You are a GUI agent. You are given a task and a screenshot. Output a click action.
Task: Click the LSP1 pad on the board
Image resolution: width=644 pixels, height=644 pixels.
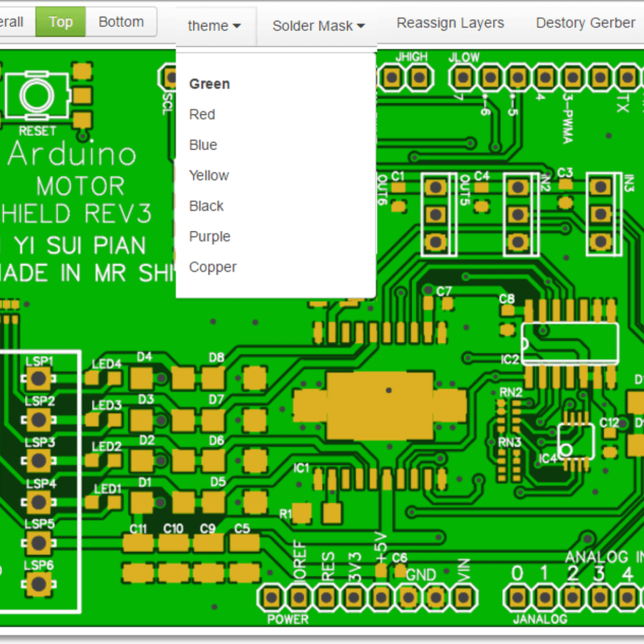[39, 379]
